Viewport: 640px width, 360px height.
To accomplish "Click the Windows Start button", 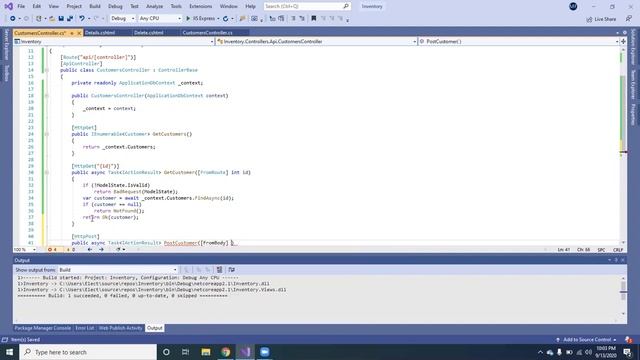I will 9,352.
